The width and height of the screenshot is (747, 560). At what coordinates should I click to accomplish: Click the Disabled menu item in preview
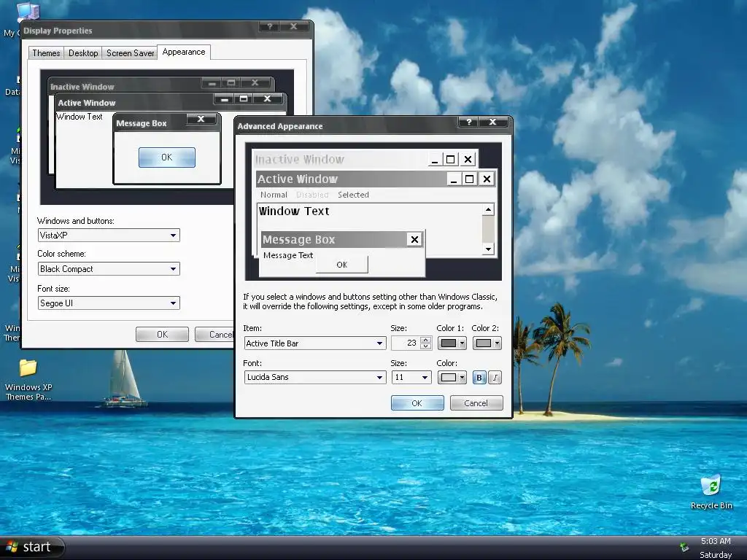(312, 195)
